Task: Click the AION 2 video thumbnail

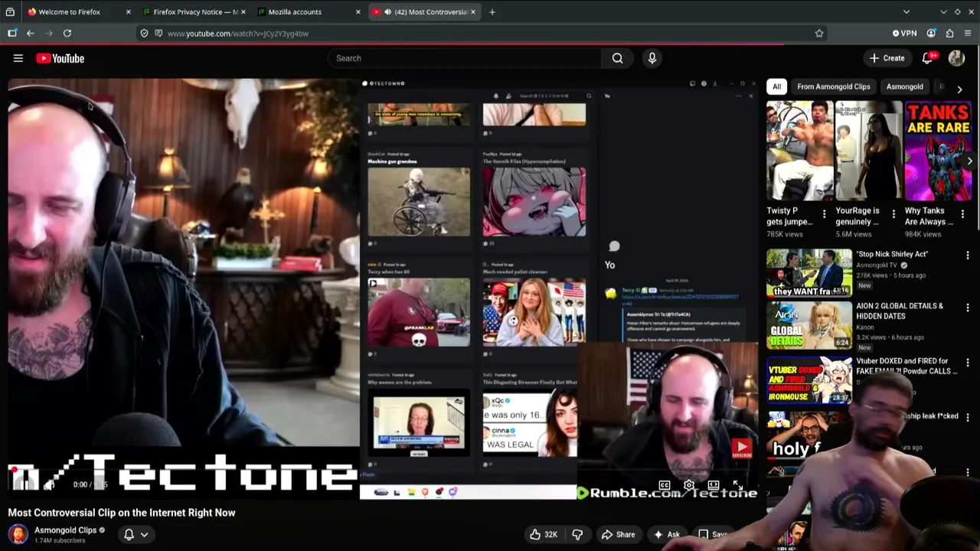Action: pos(809,325)
